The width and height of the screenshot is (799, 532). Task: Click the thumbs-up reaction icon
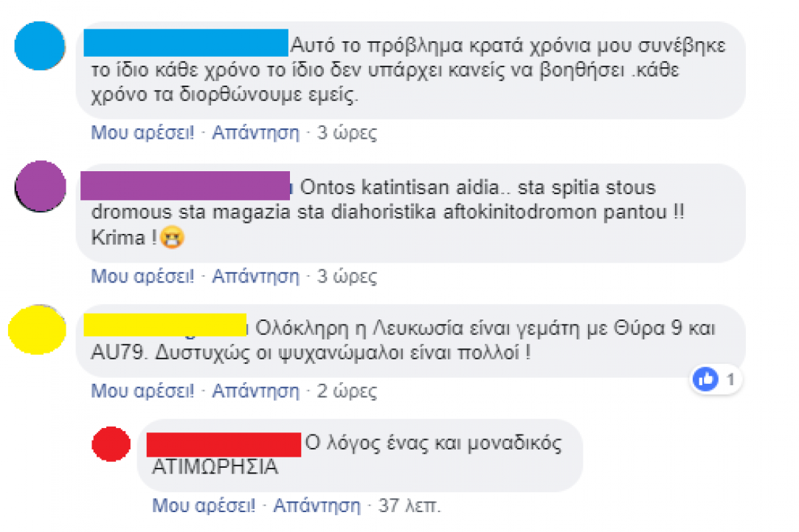(706, 379)
